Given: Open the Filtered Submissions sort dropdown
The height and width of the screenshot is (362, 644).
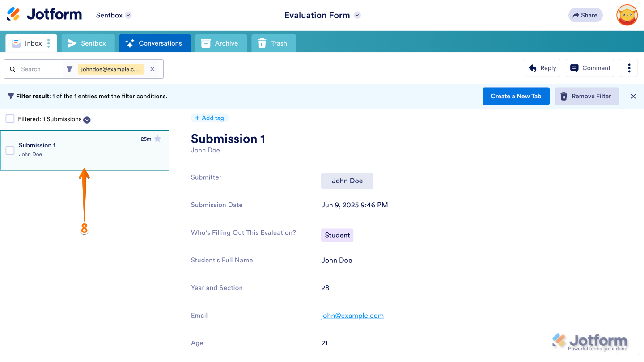Looking at the screenshot, I should pos(87,119).
